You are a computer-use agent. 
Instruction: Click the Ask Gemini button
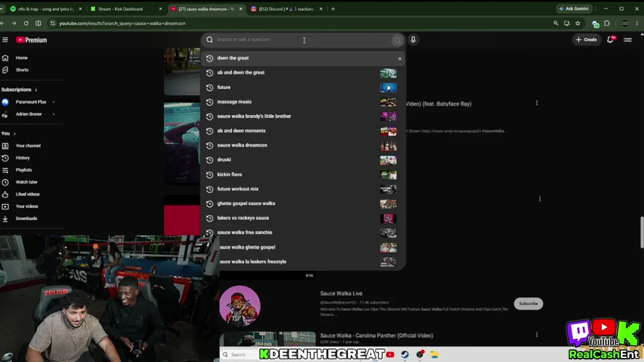(573, 9)
